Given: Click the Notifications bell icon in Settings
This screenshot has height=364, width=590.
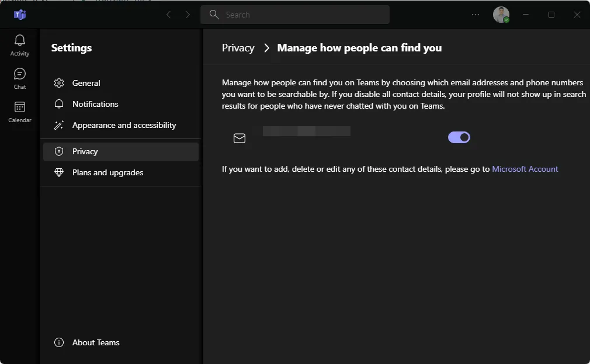Looking at the screenshot, I should click(59, 104).
